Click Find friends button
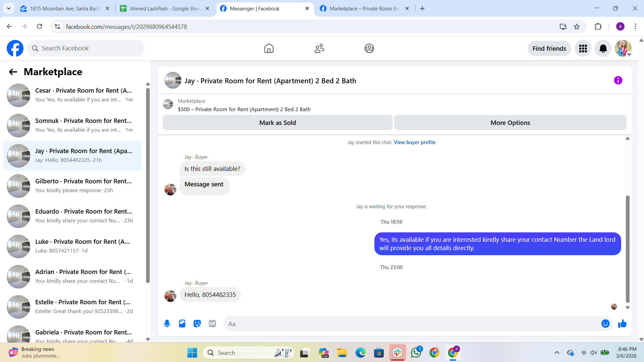Screen dimensions: 644x362 click(549, 48)
